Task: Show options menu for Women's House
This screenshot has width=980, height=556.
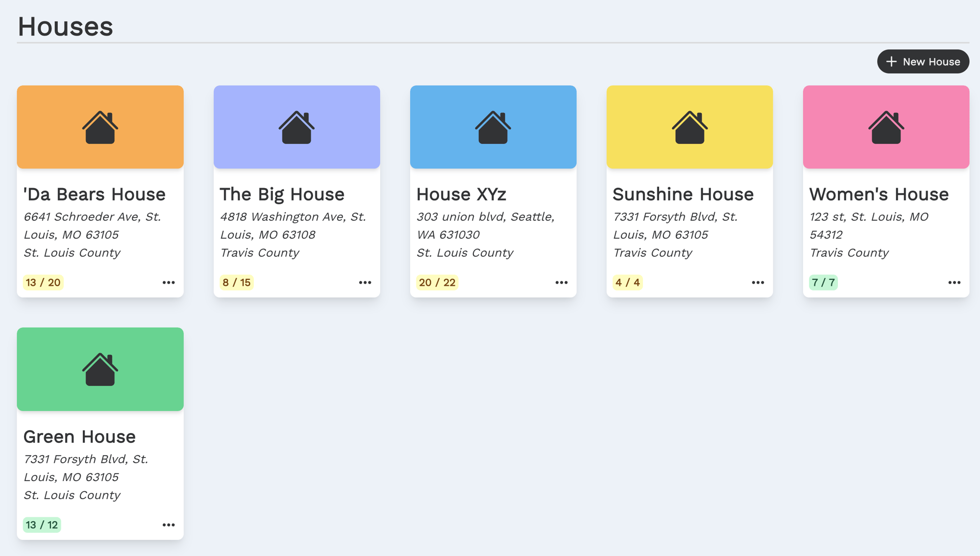Action: (x=954, y=283)
